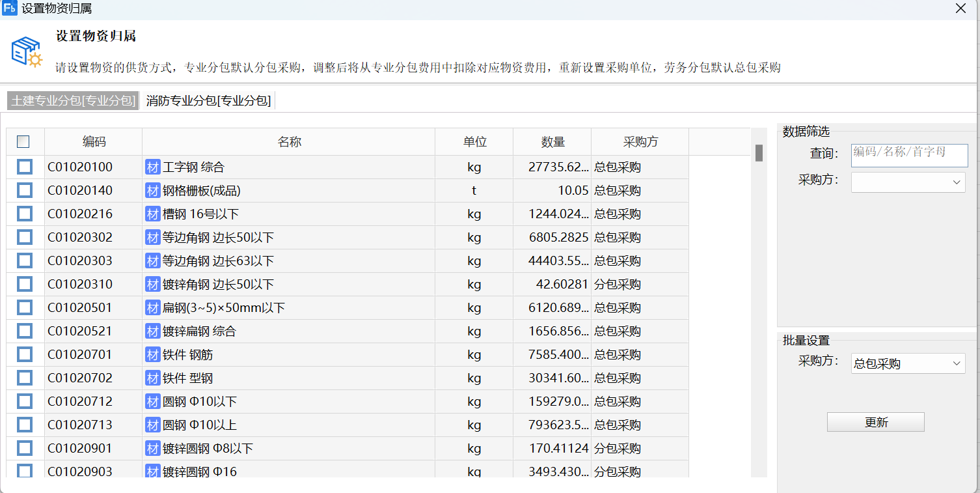Click the material icon beside 工字钢 综合
The width and height of the screenshot is (980, 493).
pyautogui.click(x=152, y=167)
